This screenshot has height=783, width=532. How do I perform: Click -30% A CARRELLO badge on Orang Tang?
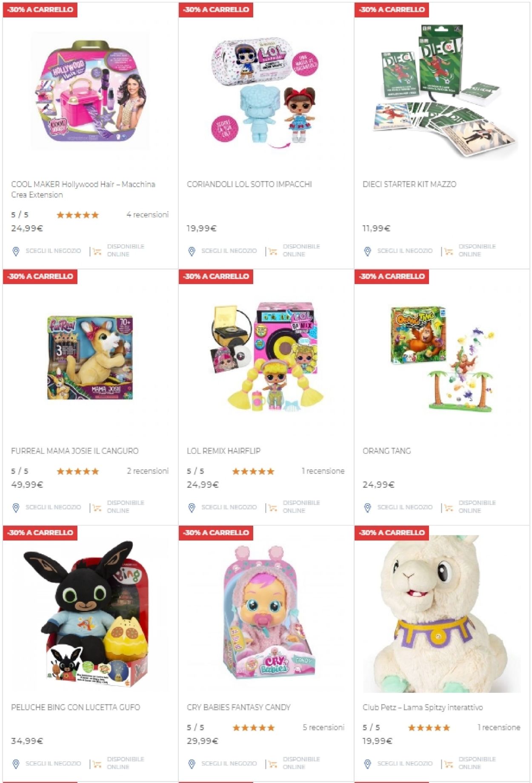pos(392,276)
